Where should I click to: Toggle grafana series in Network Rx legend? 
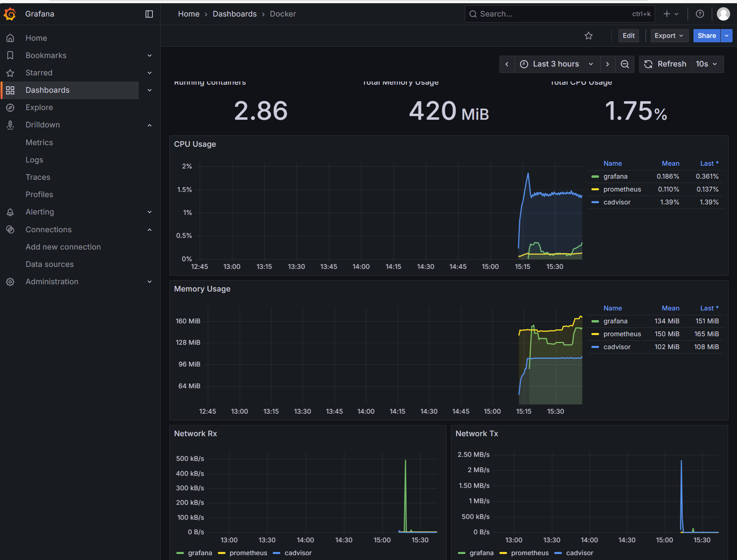pyautogui.click(x=200, y=553)
